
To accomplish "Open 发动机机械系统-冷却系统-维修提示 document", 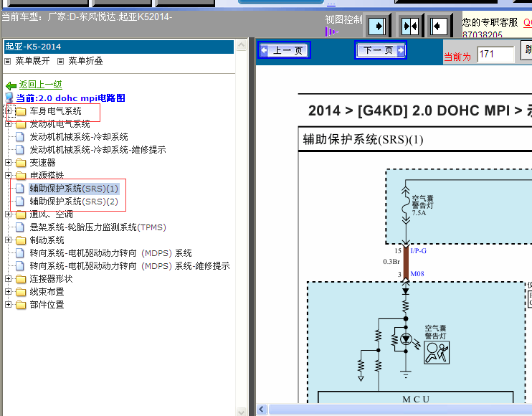I will [x=98, y=150].
